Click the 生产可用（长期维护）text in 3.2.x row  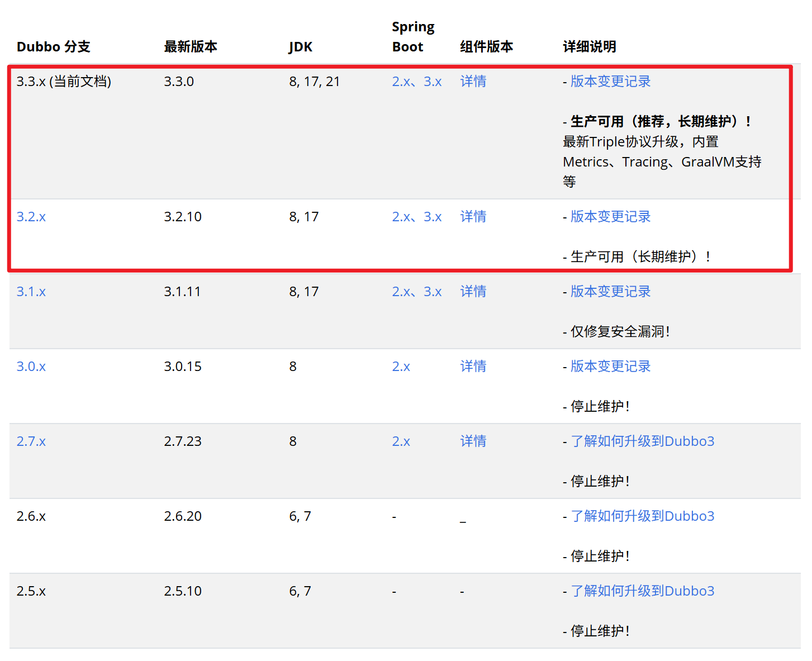pyautogui.click(x=640, y=257)
